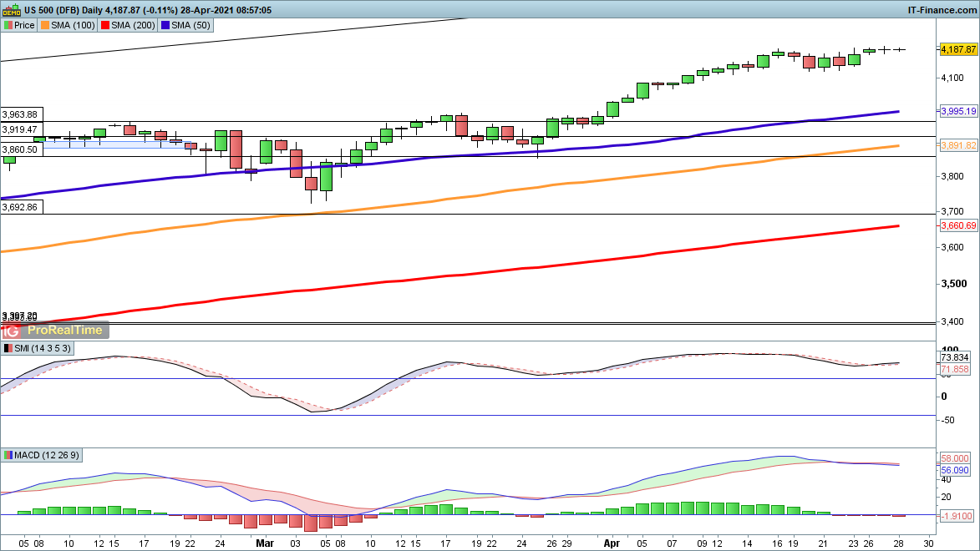This screenshot has width=980, height=551.
Task: Click the IG logo watermark
Action: coord(13,330)
